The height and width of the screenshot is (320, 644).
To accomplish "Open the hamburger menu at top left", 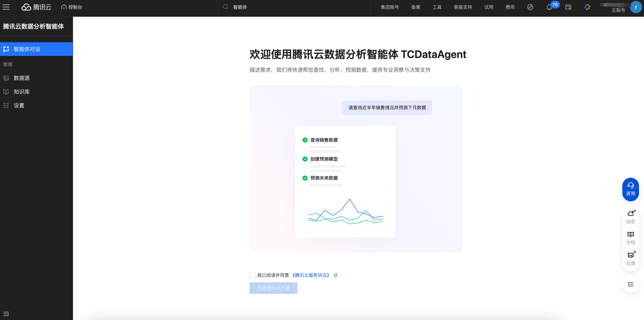I will [6, 7].
